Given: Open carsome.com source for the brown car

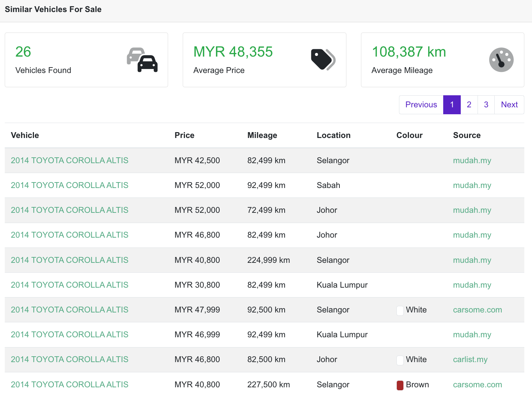Looking at the screenshot, I should pos(477,385).
